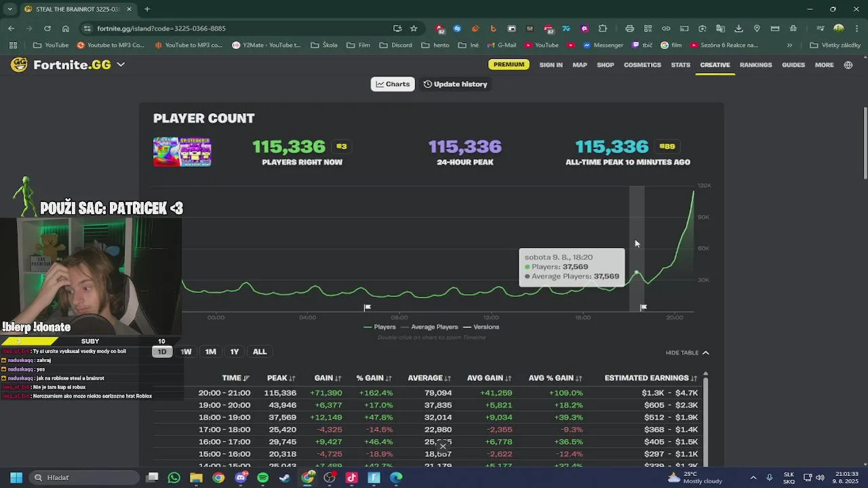Show hidden system tray icons
Screen dimensions: 868x488
[753, 477]
